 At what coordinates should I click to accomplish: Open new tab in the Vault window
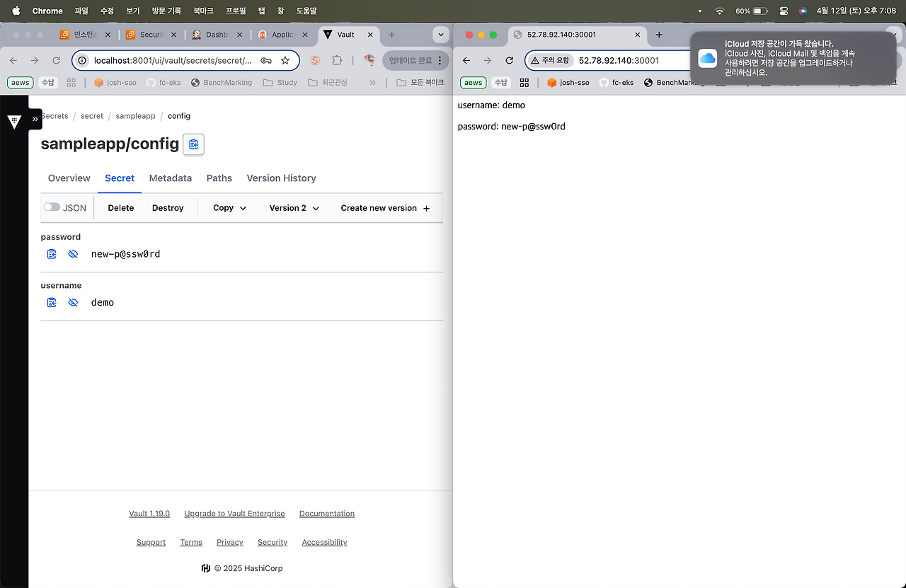pyautogui.click(x=391, y=35)
